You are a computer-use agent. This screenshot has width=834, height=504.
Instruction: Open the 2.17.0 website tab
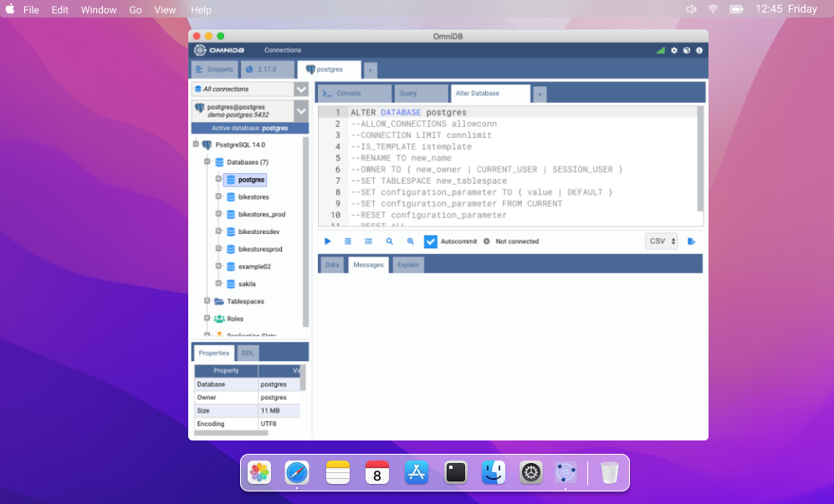268,69
